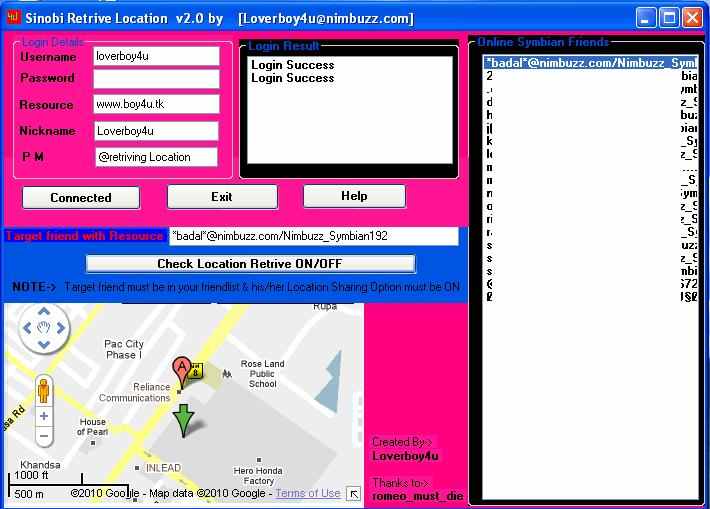This screenshot has width=710, height=509.
Task: Click the Street View pegman icon
Action: pos(44,389)
